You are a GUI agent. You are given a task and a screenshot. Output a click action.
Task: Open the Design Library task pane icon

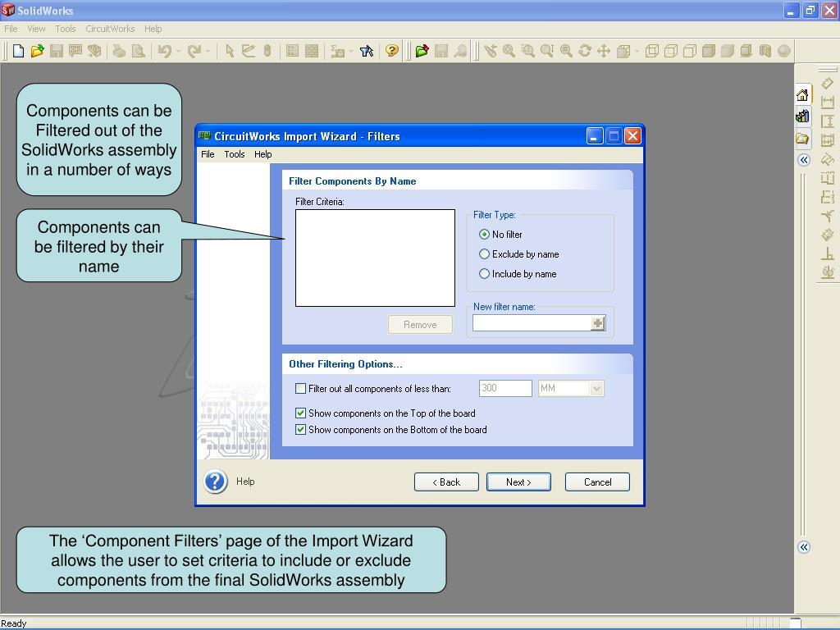pyautogui.click(x=802, y=116)
